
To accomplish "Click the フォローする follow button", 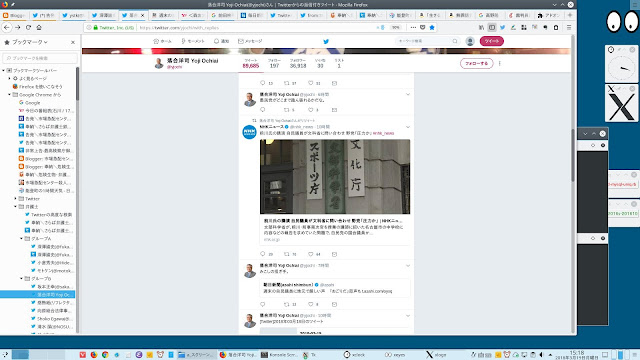I will pos(476,63).
